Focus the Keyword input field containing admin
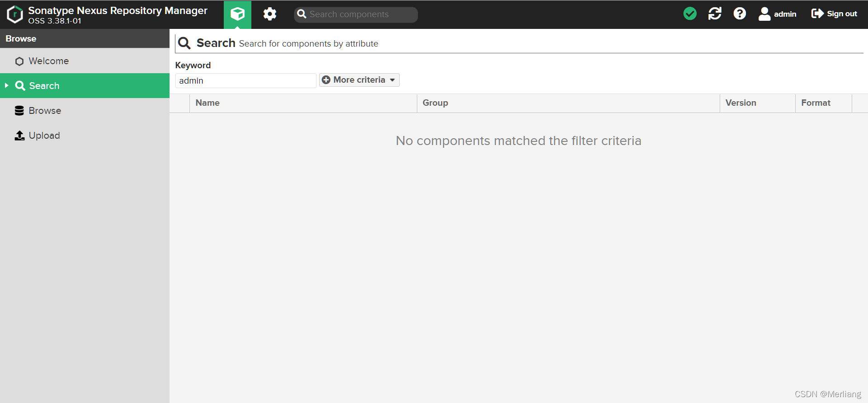Screen dimensions: 868x403 pos(245,81)
